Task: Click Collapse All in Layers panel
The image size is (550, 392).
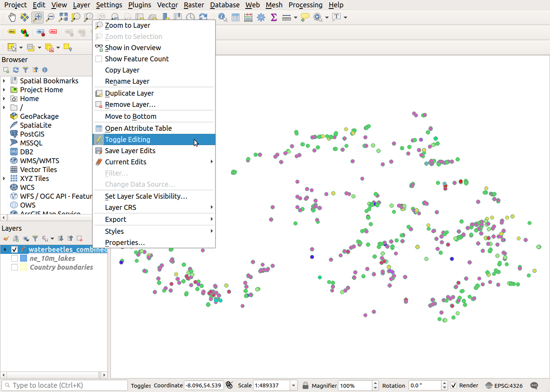Action: click(70, 238)
